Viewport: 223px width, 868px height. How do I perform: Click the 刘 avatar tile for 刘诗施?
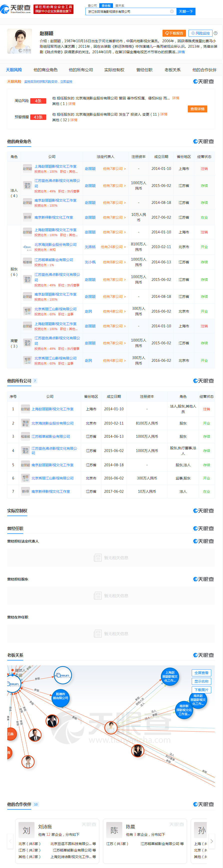[26, 831]
